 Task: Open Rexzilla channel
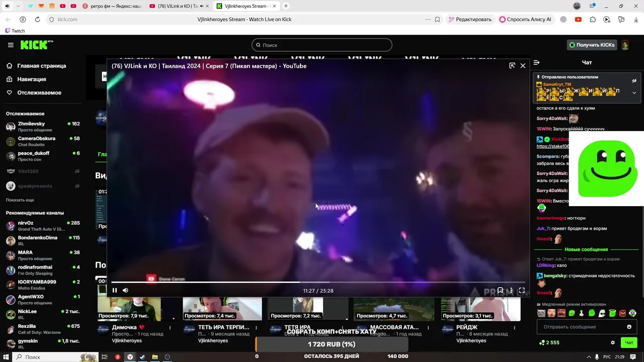click(x=43, y=329)
